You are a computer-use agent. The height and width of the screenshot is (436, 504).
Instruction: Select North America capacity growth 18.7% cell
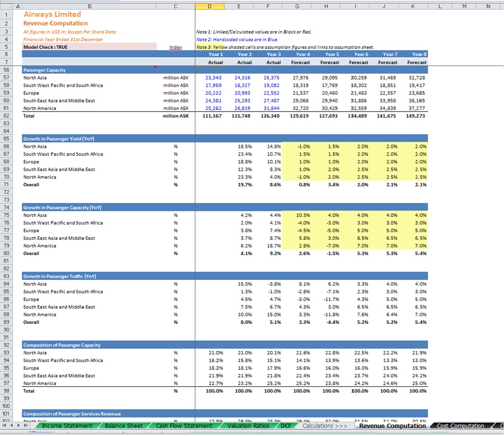coord(268,246)
